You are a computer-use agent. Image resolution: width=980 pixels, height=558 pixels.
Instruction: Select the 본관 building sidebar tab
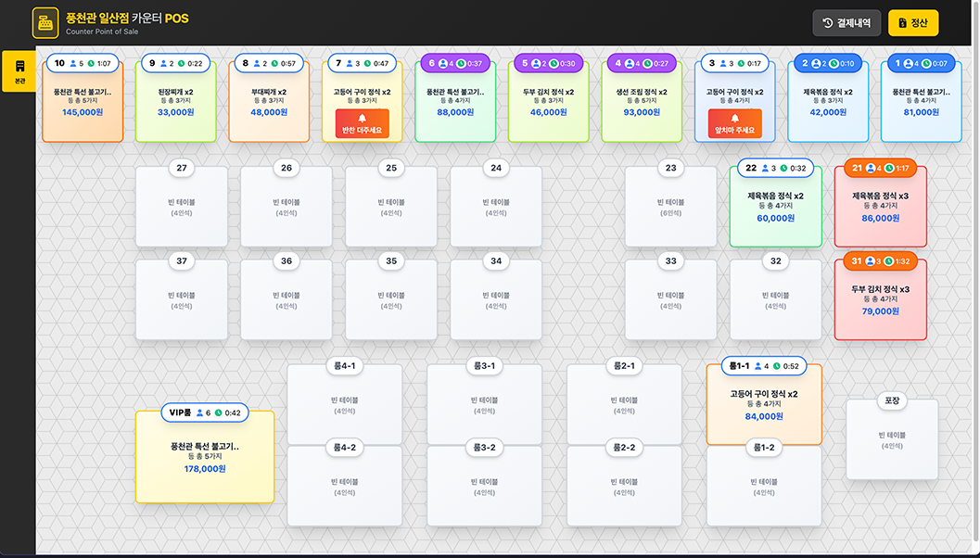(x=19, y=70)
